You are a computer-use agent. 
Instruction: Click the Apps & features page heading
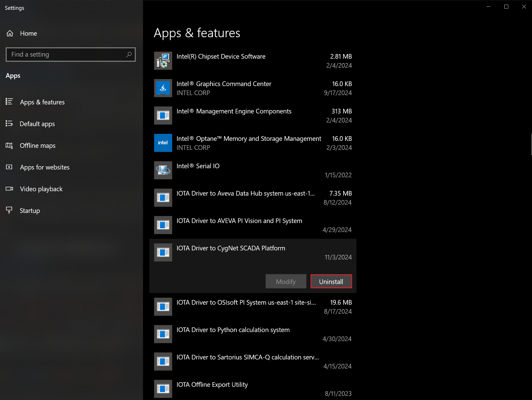[197, 33]
